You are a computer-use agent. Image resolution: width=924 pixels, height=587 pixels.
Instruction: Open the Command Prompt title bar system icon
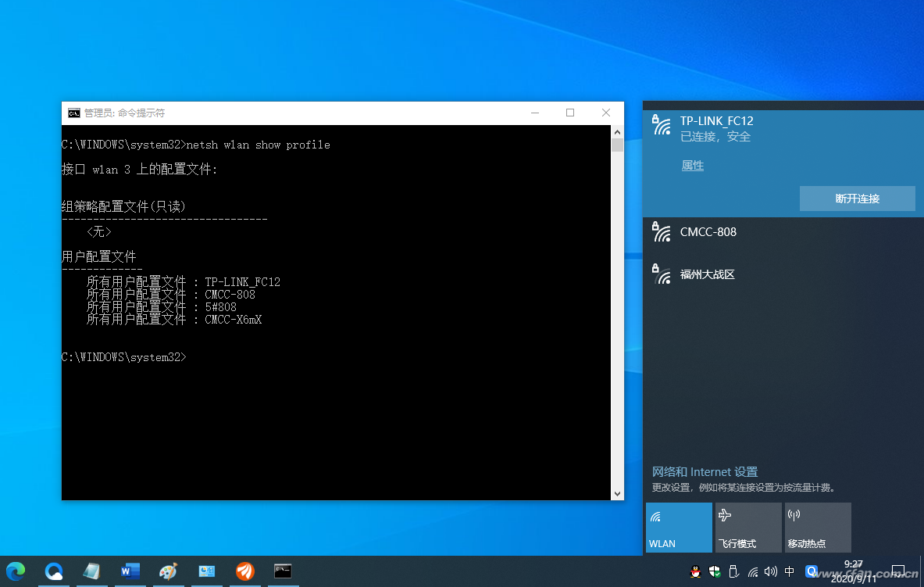(x=73, y=113)
